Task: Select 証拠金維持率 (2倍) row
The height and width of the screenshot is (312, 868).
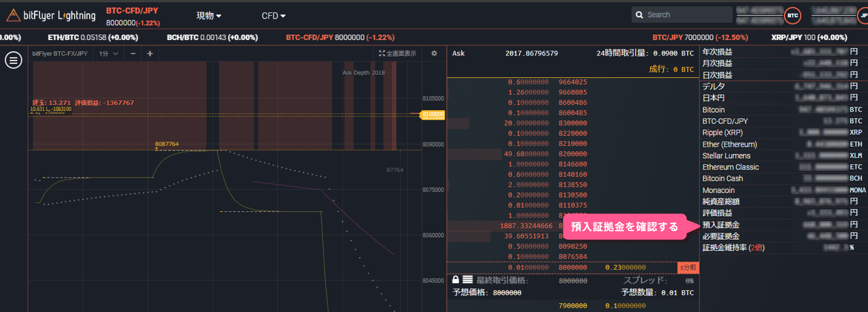Action: (783, 248)
